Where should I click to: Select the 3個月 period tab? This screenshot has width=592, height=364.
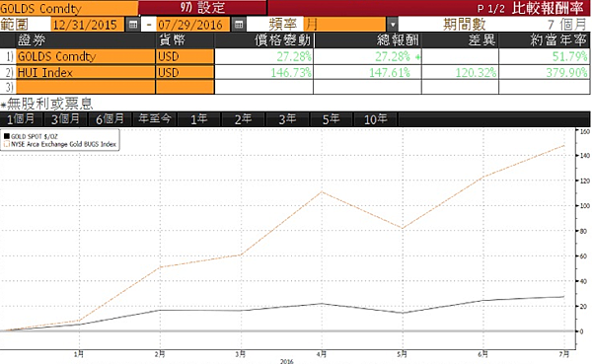[65, 119]
